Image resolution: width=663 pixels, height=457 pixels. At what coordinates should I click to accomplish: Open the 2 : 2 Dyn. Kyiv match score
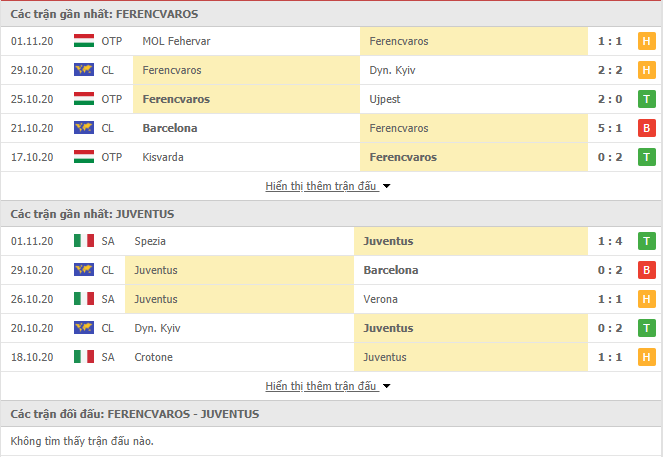pyautogui.click(x=610, y=70)
